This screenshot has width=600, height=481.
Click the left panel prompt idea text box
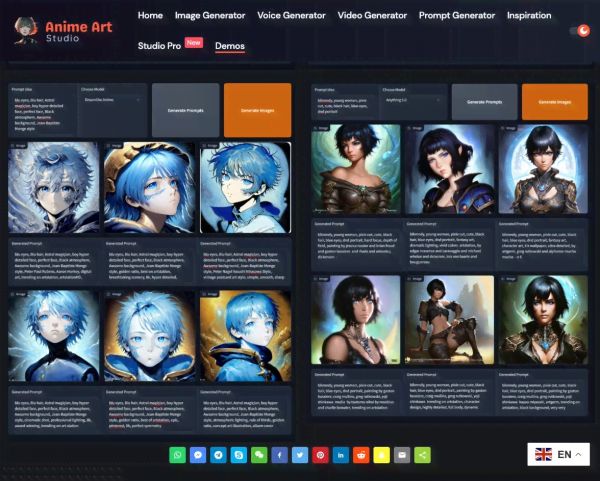43,112
